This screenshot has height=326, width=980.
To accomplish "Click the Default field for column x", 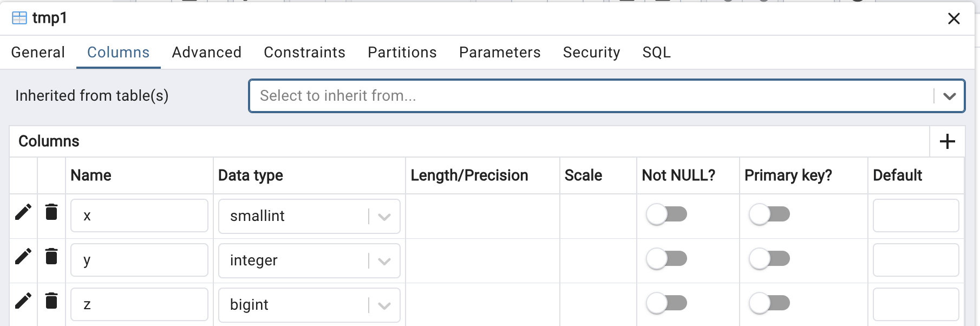I will [x=916, y=216].
